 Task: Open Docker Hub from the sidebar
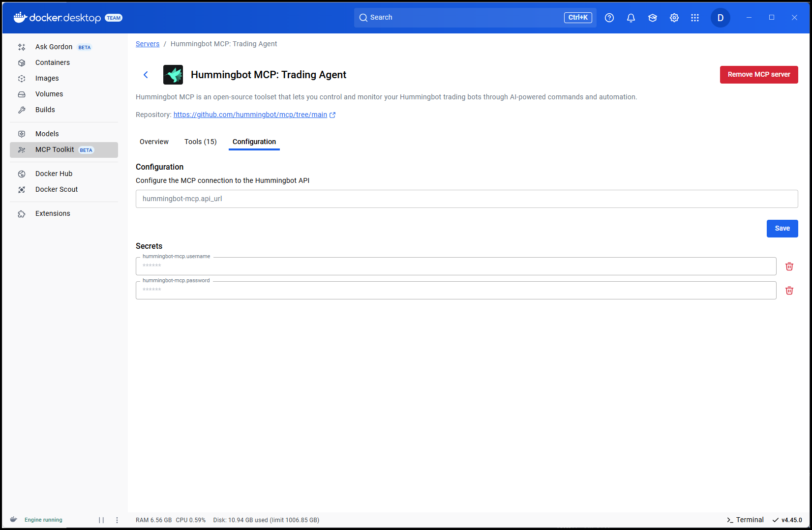tap(54, 174)
